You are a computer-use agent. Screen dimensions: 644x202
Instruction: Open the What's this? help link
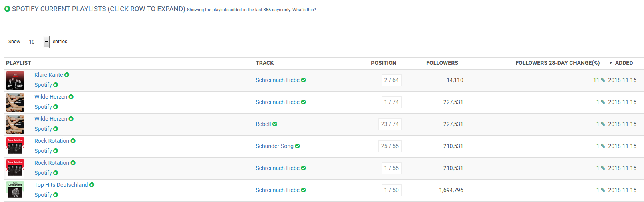tap(304, 10)
